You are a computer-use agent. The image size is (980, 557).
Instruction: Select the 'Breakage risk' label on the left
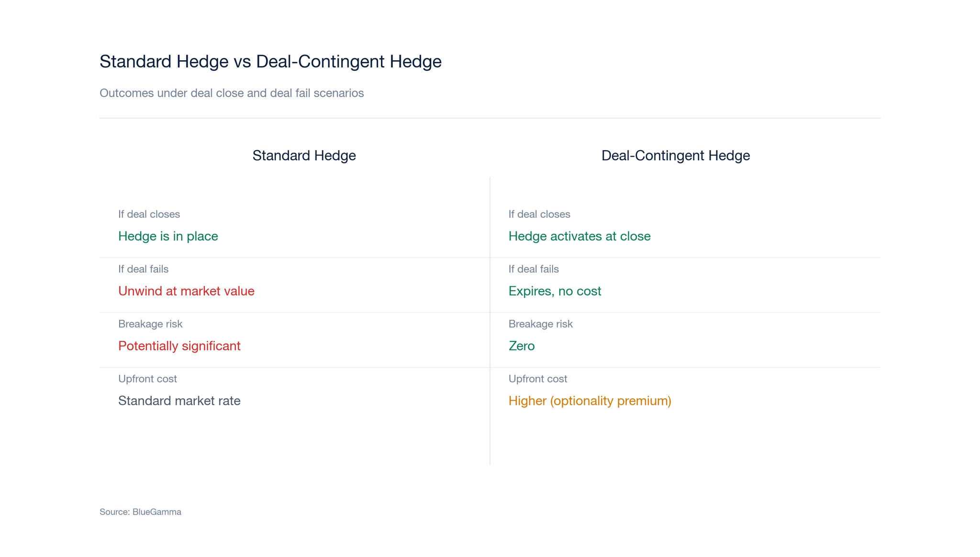point(150,324)
